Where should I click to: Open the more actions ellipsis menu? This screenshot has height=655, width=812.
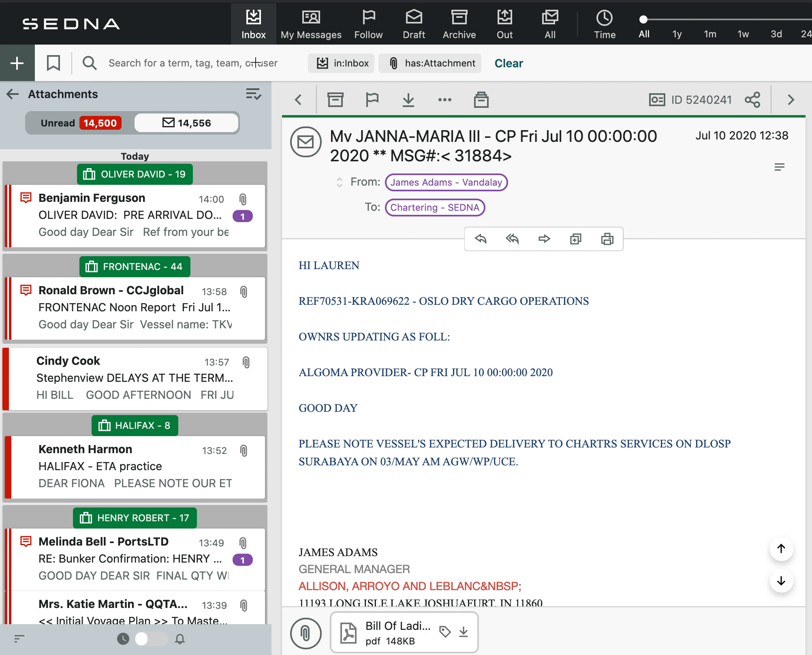tap(445, 100)
